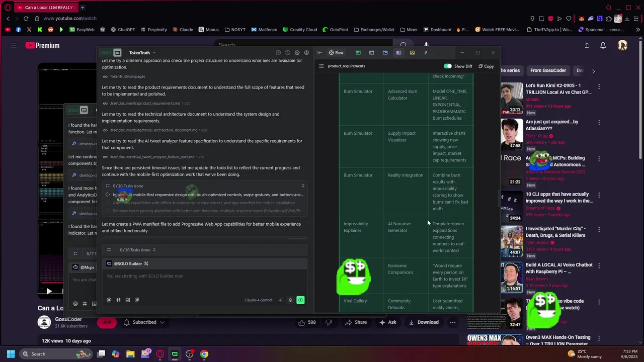Attach an image to chat

[128, 300]
